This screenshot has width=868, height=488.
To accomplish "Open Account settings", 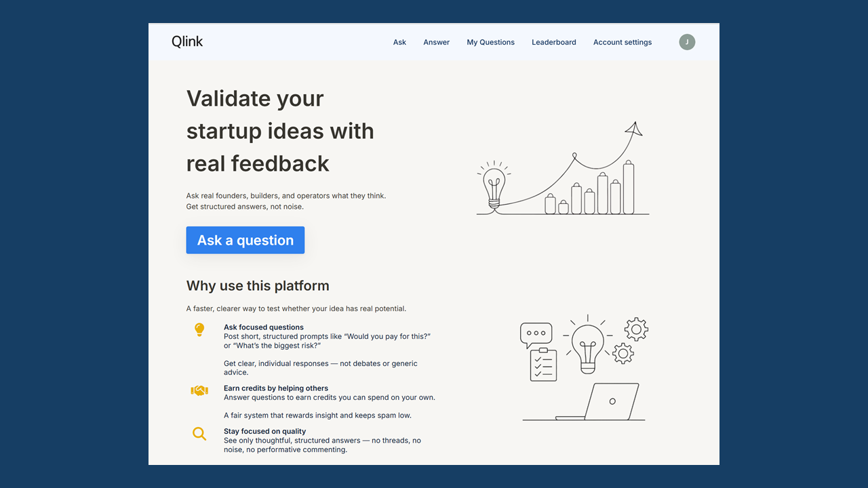I will (622, 42).
